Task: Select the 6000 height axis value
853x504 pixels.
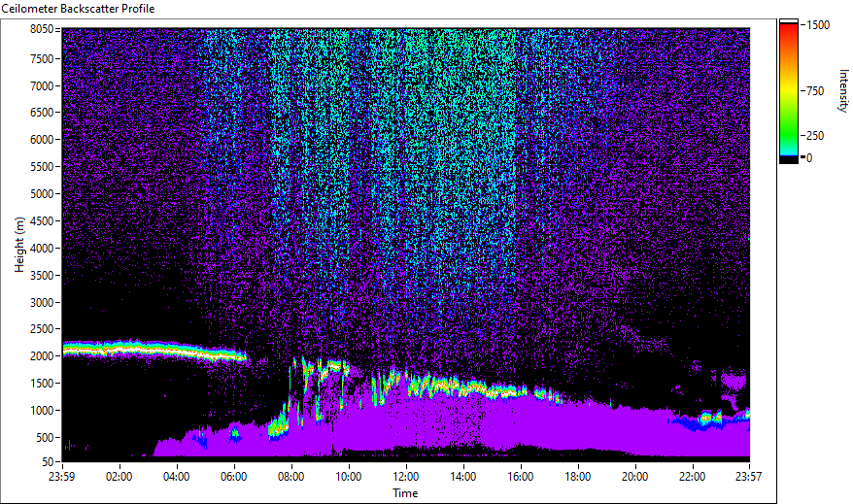Action: click(x=42, y=140)
